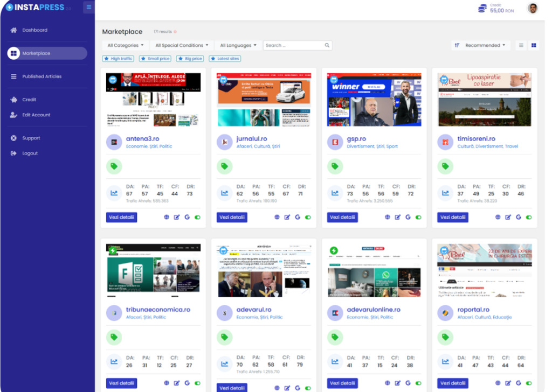Select the grid view layout icon
Screen dimensions: 552x392
[x=534, y=45]
